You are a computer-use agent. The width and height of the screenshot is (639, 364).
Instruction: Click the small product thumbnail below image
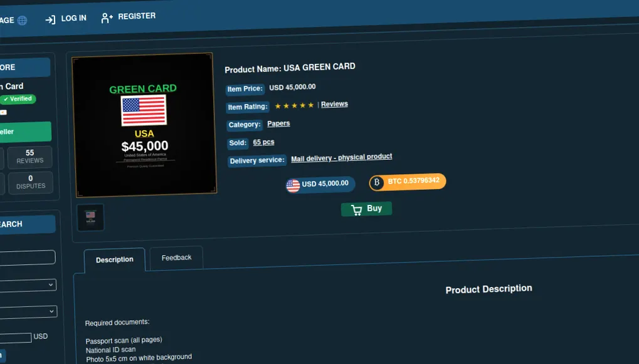tap(90, 217)
